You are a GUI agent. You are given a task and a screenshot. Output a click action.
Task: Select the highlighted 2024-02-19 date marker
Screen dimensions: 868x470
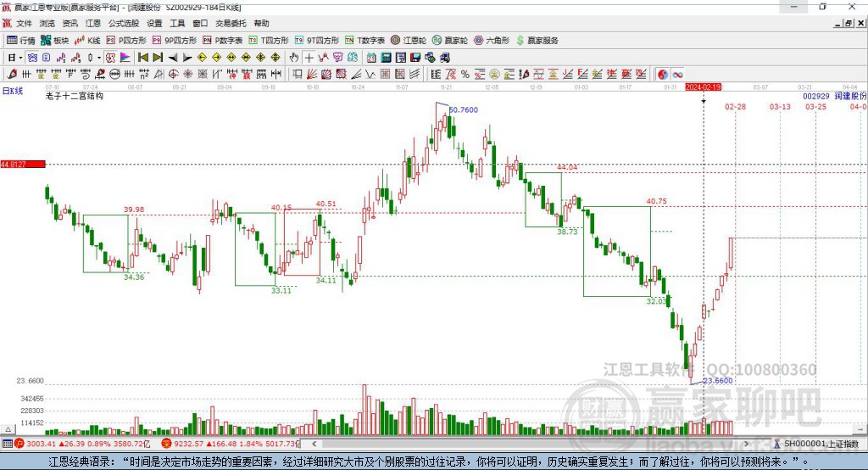(703, 87)
